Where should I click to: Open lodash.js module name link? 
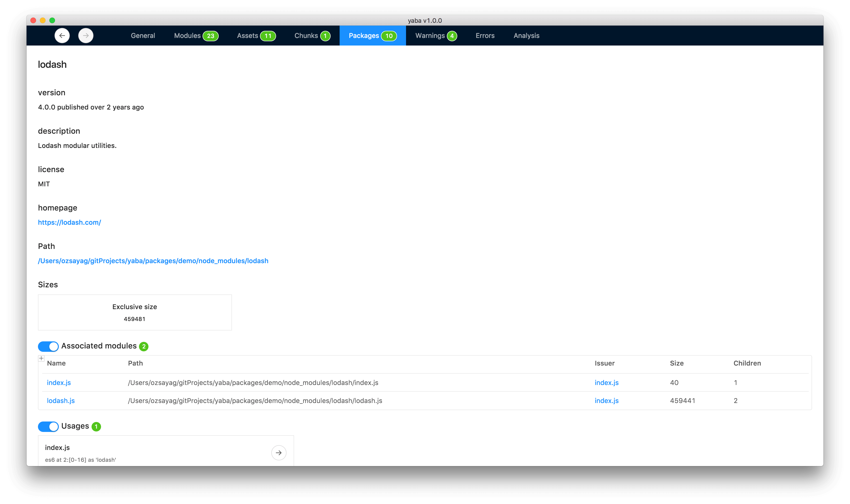(61, 401)
